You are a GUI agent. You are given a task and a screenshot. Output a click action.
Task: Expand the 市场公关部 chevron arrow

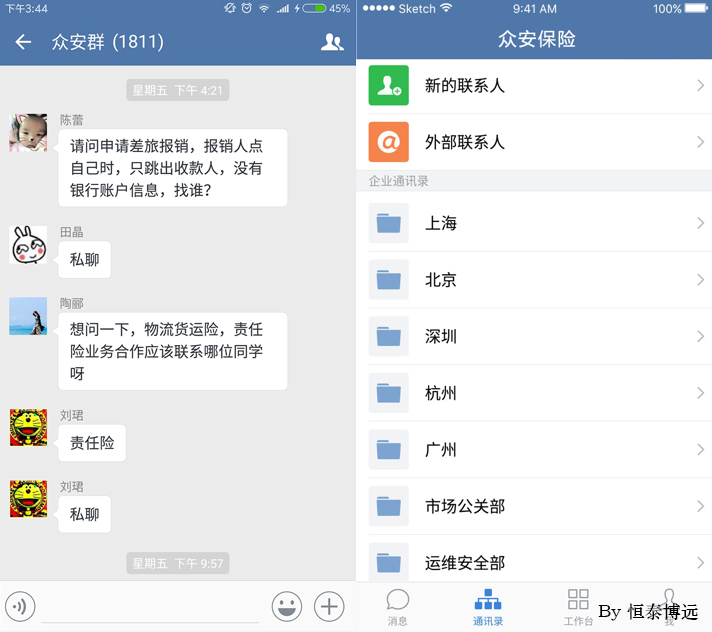(x=700, y=506)
